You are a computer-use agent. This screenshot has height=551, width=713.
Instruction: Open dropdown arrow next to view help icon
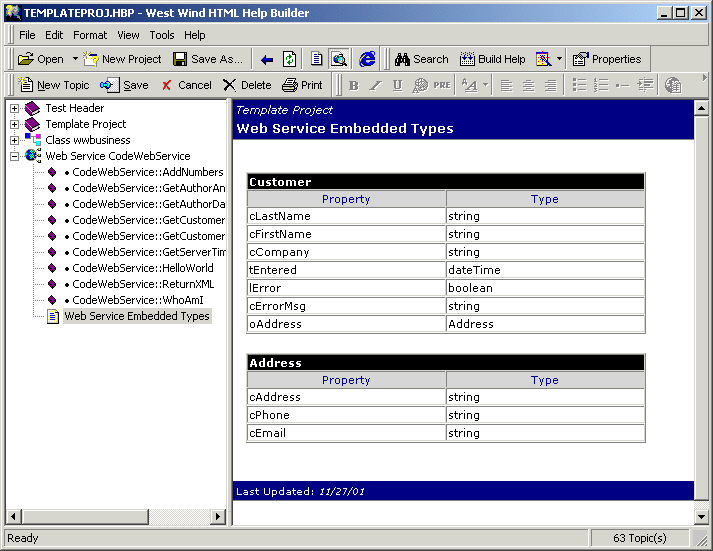tap(559, 59)
